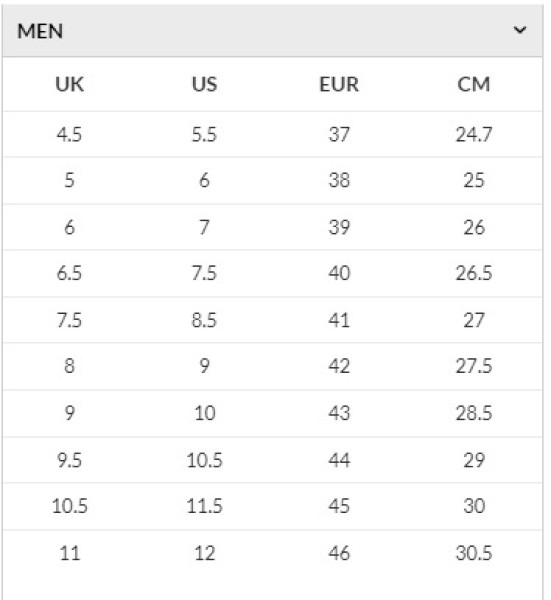Screen dimensions: 551x600
Task: Collapse the MEN size chart chevron
Action: 520,30
